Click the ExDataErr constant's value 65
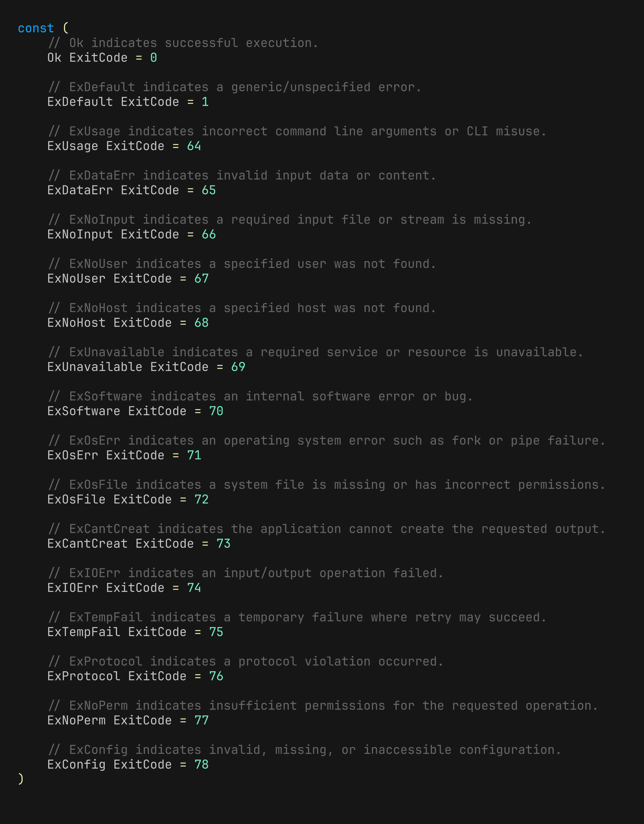 point(209,190)
